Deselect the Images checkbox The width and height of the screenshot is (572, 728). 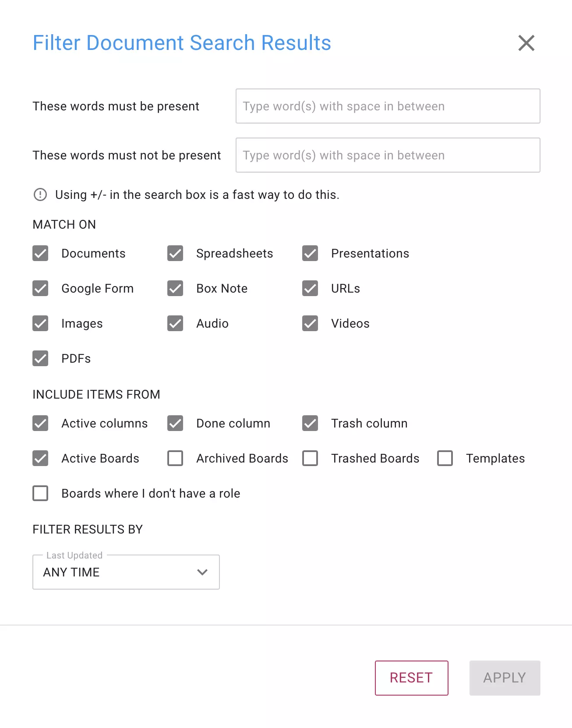pyautogui.click(x=40, y=323)
